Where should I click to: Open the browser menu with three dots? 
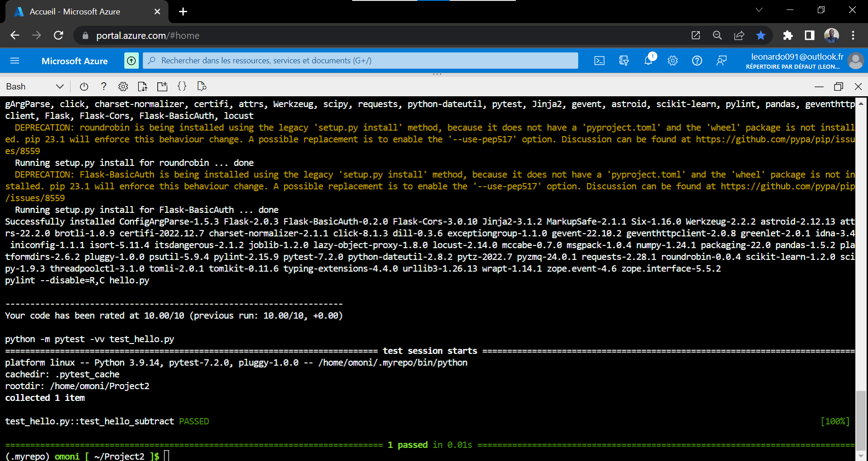(854, 35)
